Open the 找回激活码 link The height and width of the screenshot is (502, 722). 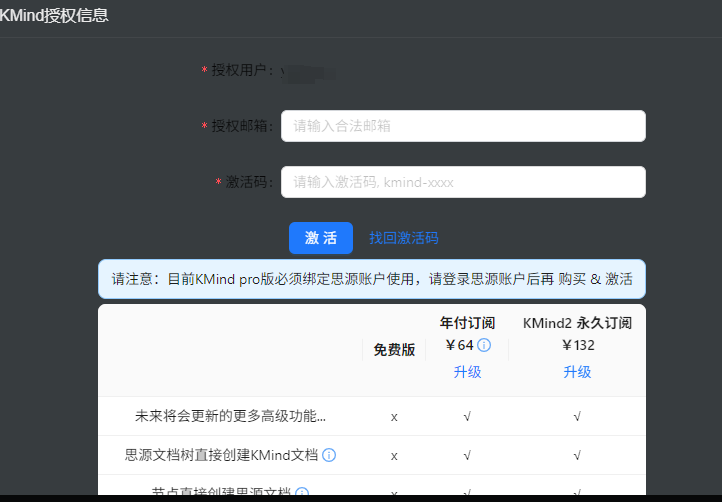(x=404, y=238)
